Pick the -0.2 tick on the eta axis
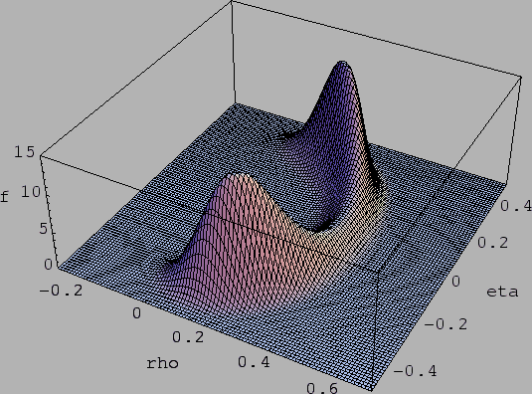Viewport: 532px width, 394px height. coord(445,324)
